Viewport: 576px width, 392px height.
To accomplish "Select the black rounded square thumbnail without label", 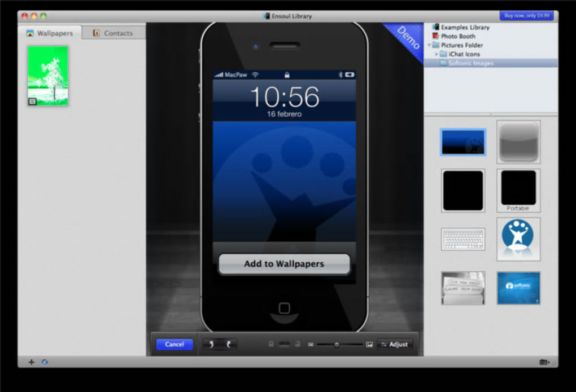I will (463, 191).
